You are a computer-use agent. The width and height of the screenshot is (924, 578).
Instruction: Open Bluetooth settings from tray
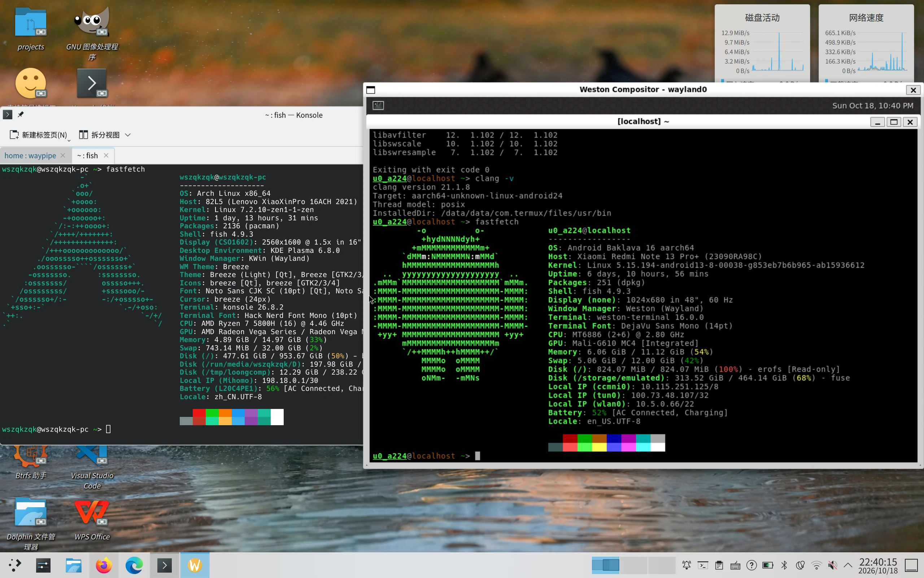coord(784,565)
